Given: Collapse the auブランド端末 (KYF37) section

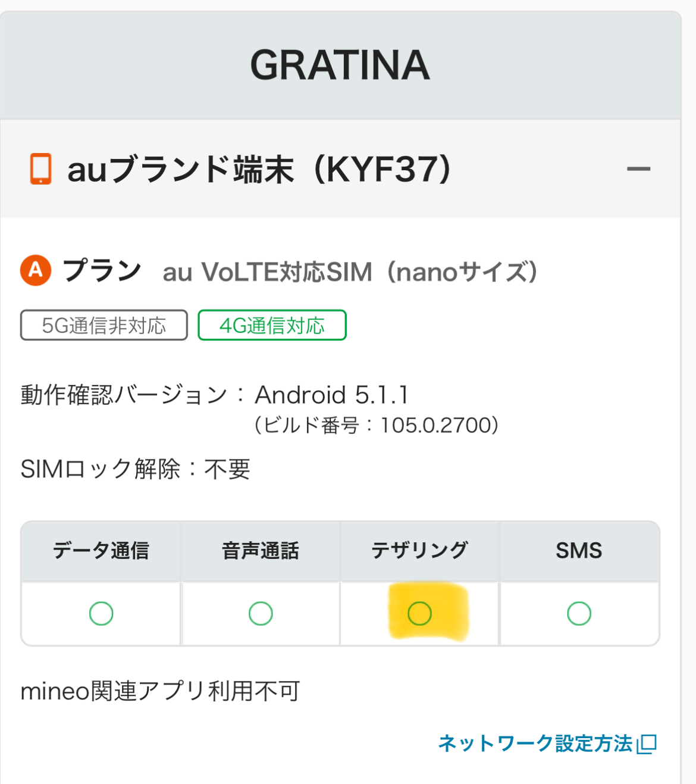Looking at the screenshot, I should click(638, 170).
